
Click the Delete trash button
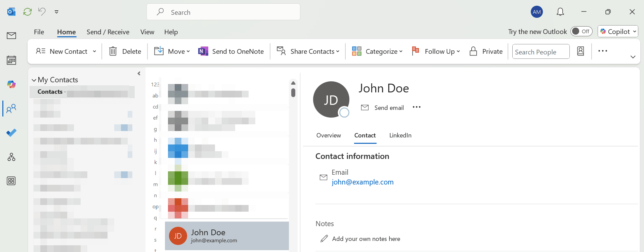pyautogui.click(x=125, y=51)
